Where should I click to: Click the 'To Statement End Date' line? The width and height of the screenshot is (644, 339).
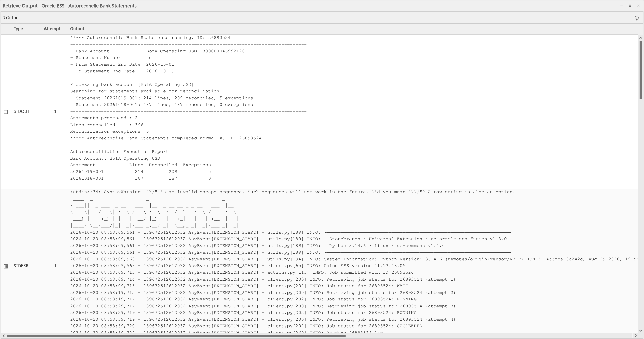[x=122, y=71]
